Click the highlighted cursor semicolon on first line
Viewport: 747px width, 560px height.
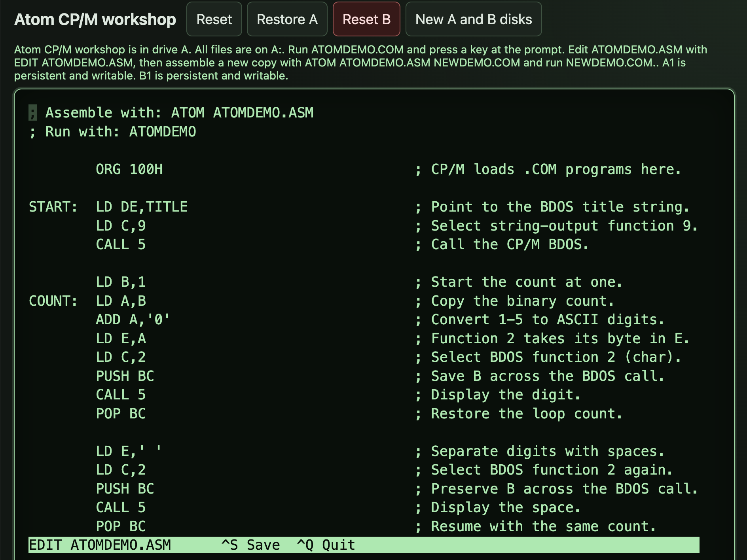[x=33, y=113]
